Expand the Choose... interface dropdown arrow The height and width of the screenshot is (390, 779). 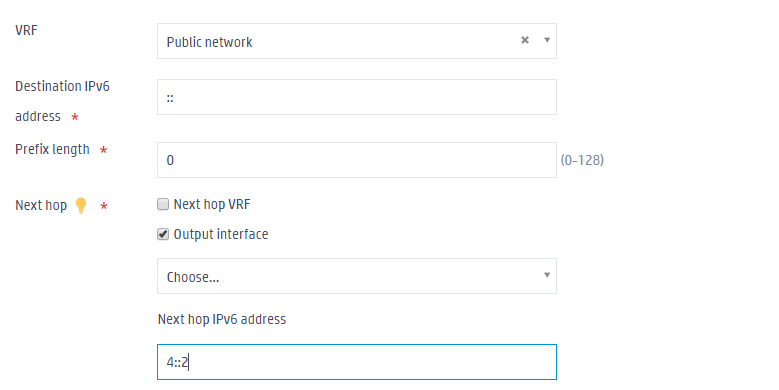click(546, 275)
